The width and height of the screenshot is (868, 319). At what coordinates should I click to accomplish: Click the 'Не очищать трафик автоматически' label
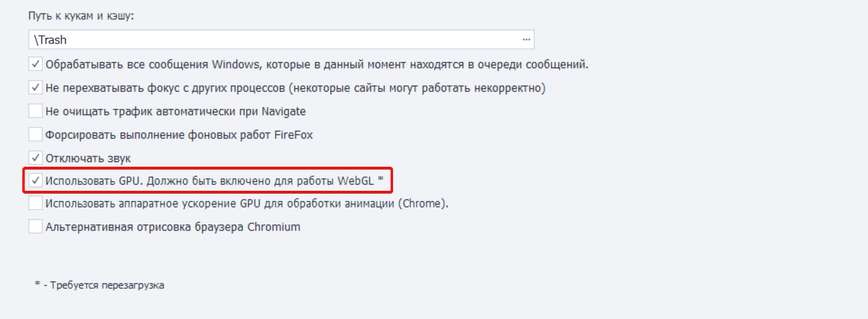point(175,111)
